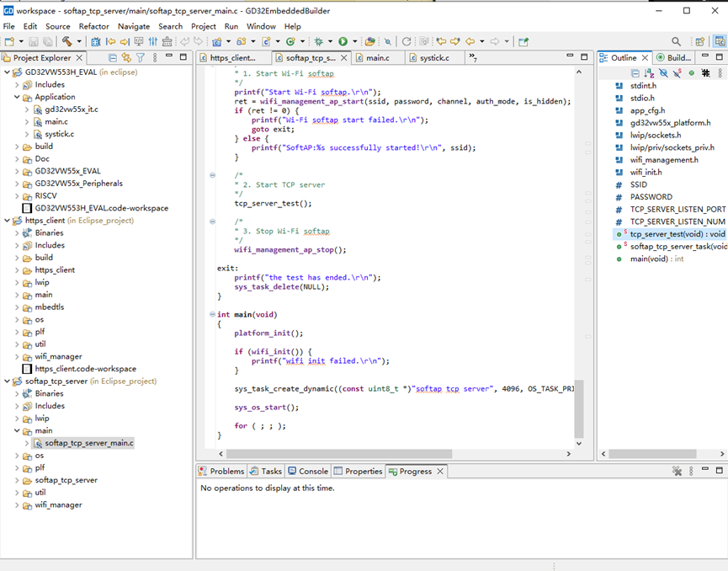This screenshot has height=571, width=728.
Task: Collapse all in Project Explorer
Action: tap(112, 58)
